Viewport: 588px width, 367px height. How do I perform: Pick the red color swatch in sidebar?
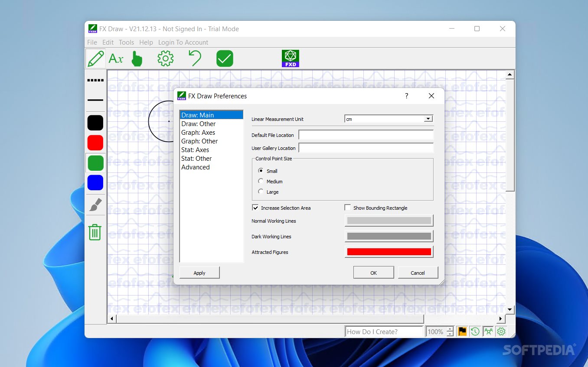pyautogui.click(x=95, y=143)
